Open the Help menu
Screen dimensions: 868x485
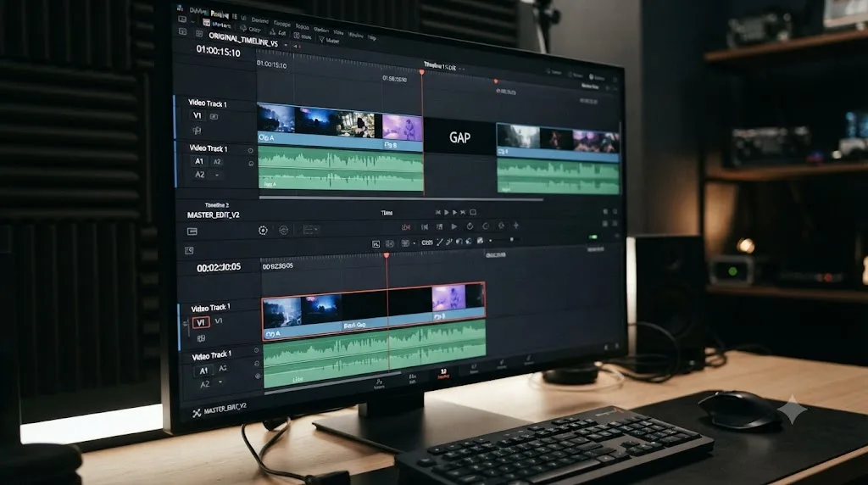coord(372,37)
